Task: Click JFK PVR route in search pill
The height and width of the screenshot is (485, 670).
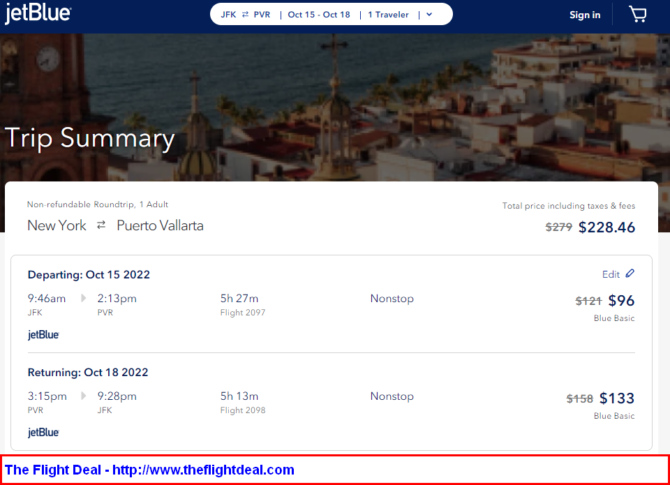Action: [x=246, y=15]
